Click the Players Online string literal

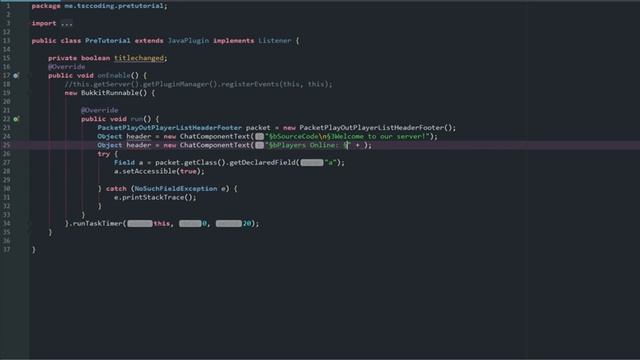pyautogui.click(x=308, y=145)
